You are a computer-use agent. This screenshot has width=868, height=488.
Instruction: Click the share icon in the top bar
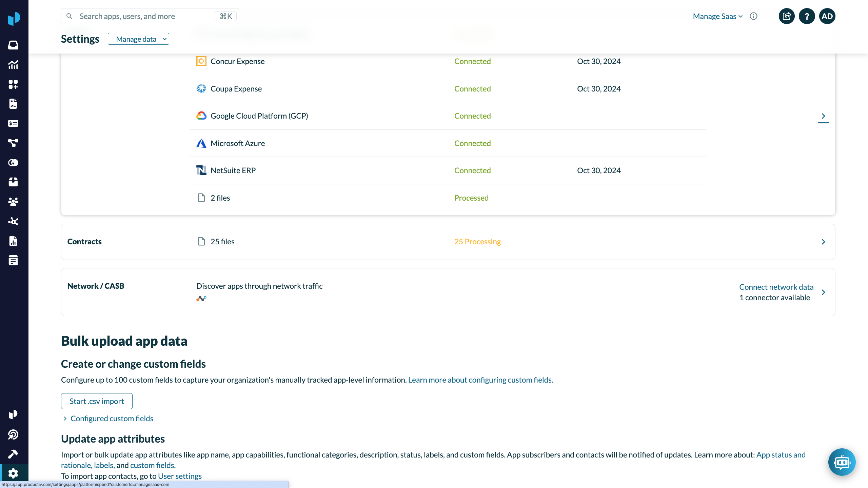click(x=787, y=16)
